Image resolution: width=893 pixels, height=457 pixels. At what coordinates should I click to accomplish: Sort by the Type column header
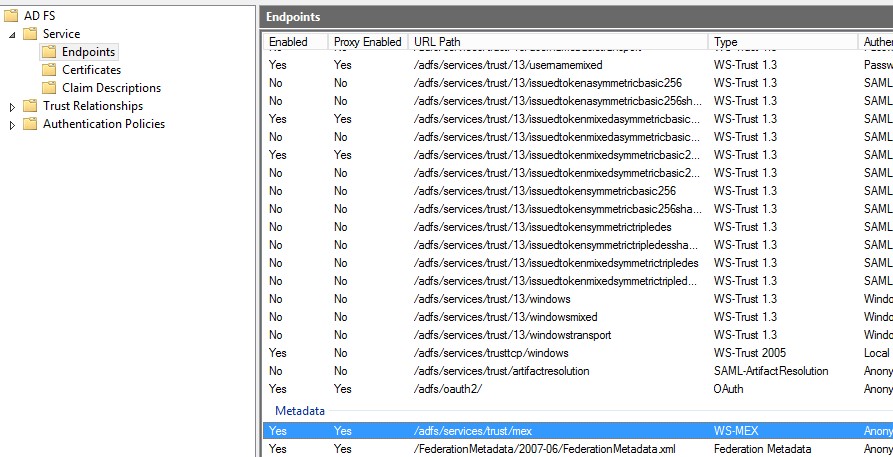click(x=783, y=42)
